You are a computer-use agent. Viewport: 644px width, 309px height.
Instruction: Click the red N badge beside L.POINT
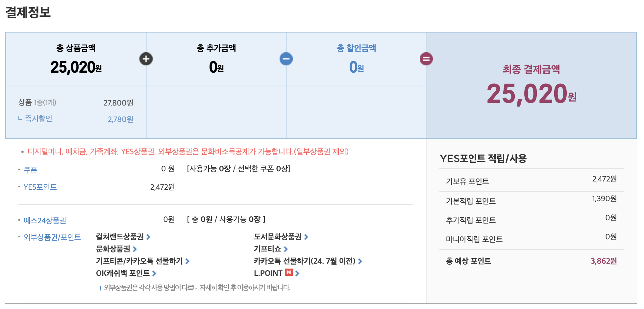coord(289,273)
